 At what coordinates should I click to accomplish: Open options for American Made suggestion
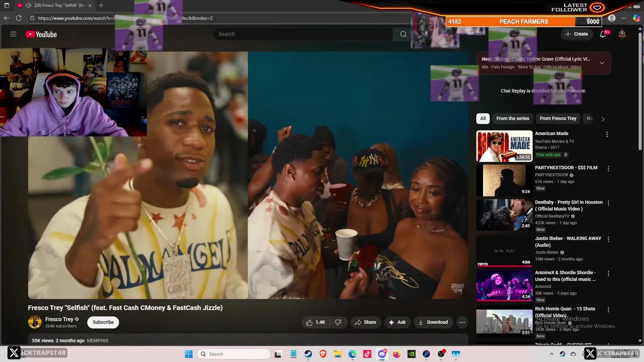tap(607, 135)
